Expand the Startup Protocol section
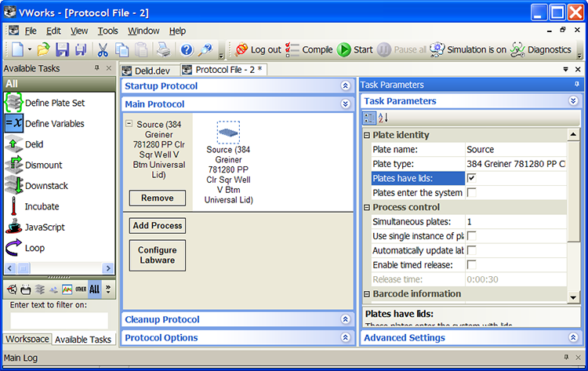Viewport: 588px width, 371px height. (345, 86)
